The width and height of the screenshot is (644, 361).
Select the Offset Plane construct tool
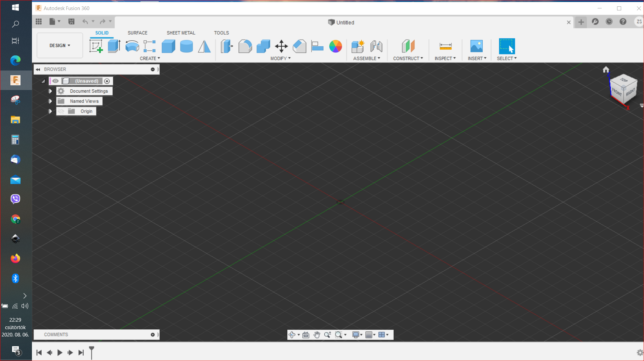[x=408, y=46]
